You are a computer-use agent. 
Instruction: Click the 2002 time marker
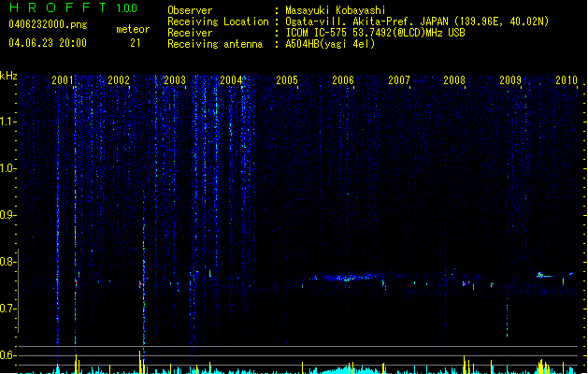(x=119, y=79)
